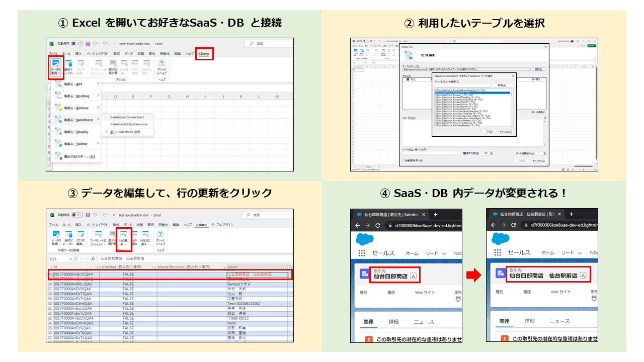
Task: Click the fx Insert Function icon
Action: point(93,259)
